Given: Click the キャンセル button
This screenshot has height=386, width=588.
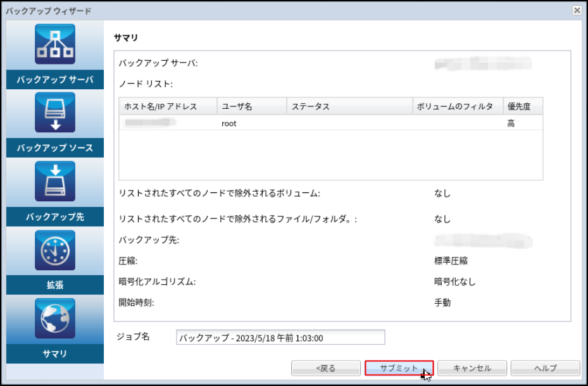Looking at the screenshot, I should tap(472, 368).
